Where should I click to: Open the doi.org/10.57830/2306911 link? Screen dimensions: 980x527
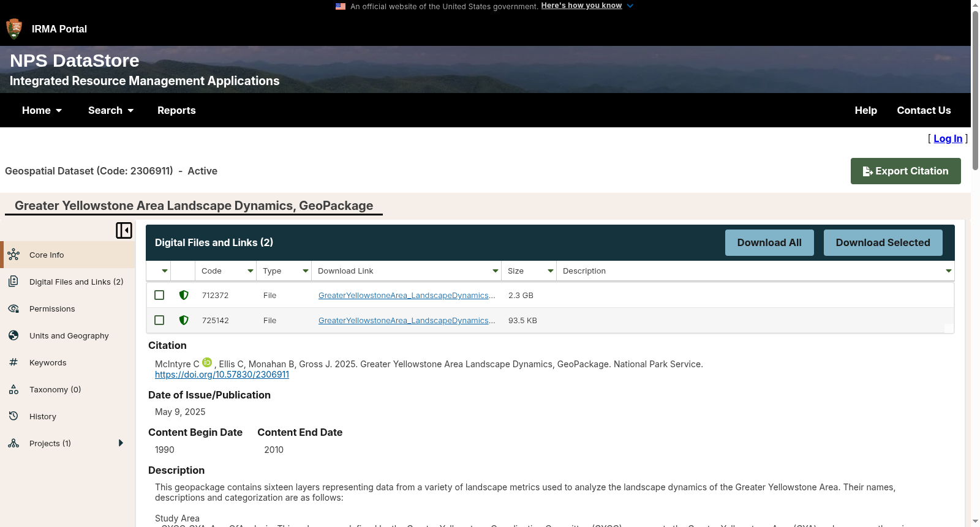pos(222,375)
